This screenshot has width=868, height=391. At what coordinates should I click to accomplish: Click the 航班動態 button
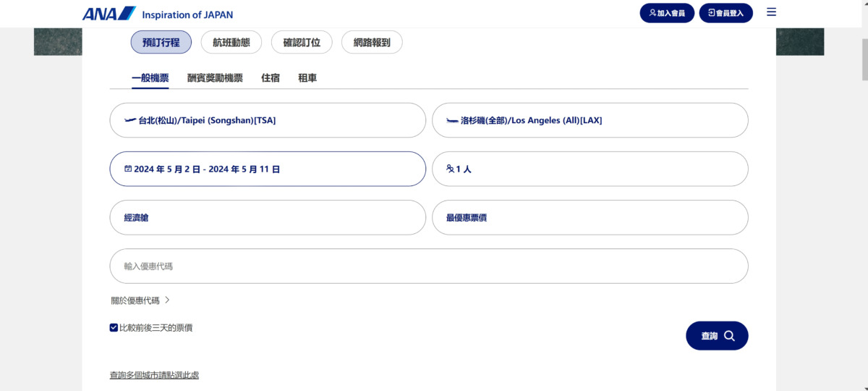pos(231,42)
